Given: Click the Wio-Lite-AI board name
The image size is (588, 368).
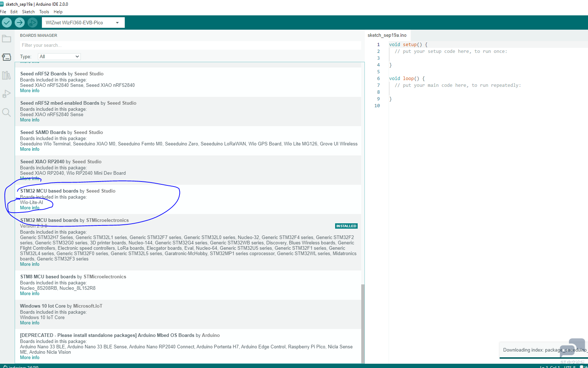Looking at the screenshot, I should coord(31,203).
